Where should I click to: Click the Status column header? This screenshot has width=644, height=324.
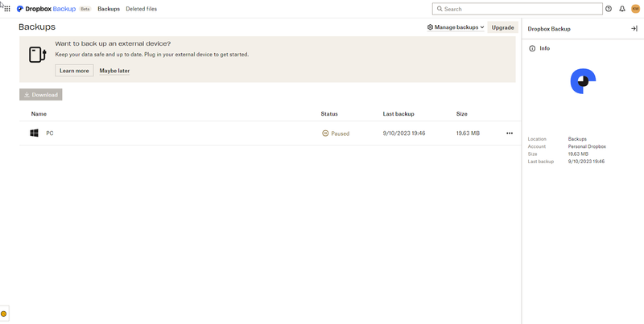point(329,114)
